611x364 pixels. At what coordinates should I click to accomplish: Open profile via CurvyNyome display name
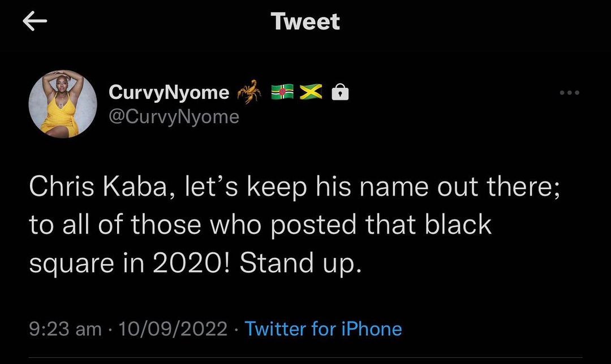pyautogui.click(x=168, y=92)
